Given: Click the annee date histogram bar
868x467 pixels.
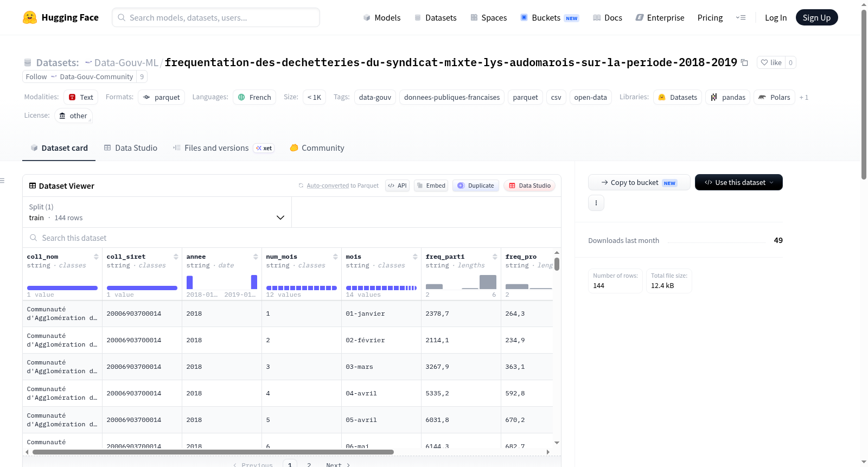Looking at the screenshot, I should tap(189, 282).
